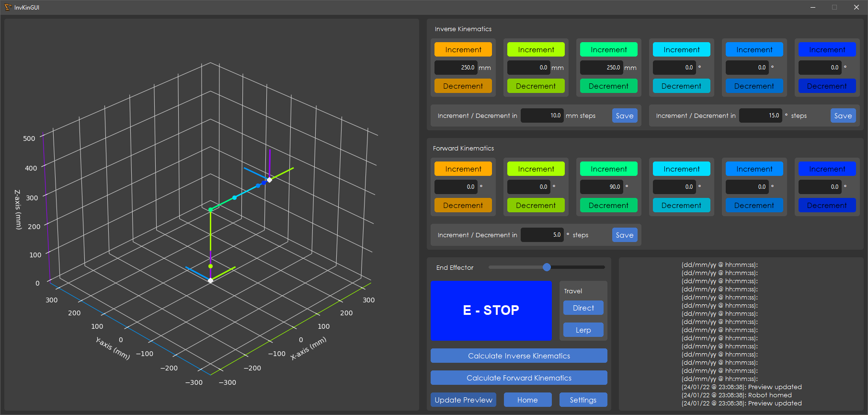Click Calculate Inverse Kinematics
This screenshot has width=868, height=415.
pos(519,356)
